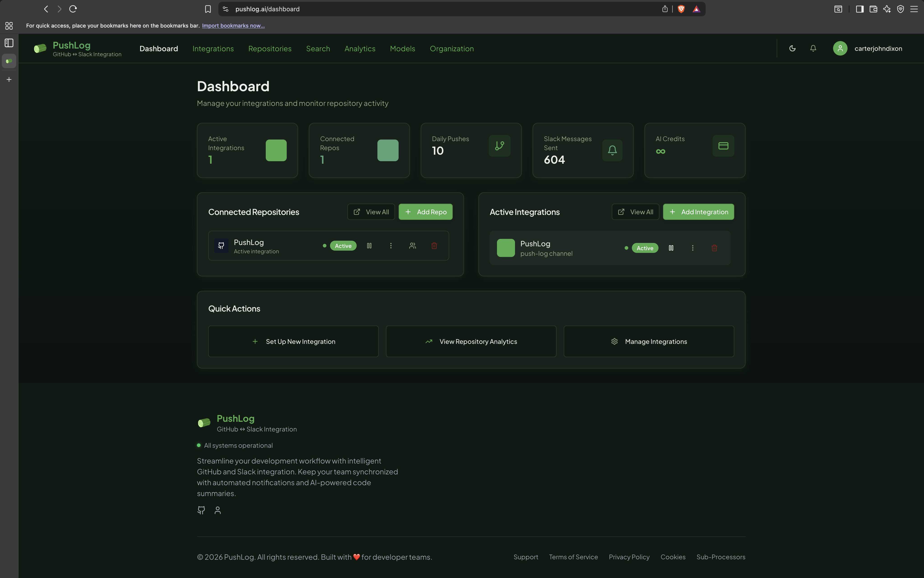This screenshot has width=924, height=578.
Task: Click the browser forward arrow
Action: click(x=59, y=9)
